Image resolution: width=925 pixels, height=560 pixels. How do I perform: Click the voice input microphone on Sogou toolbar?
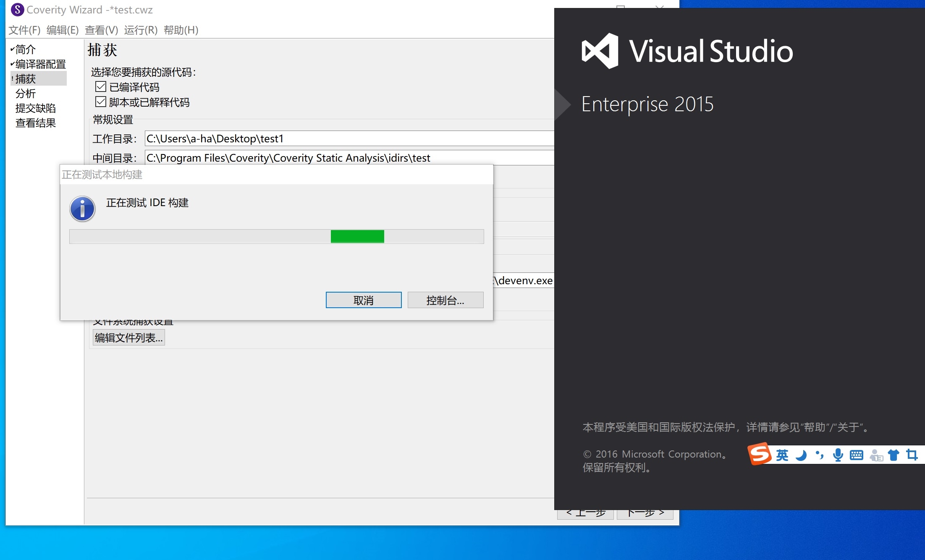pos(837,455)
